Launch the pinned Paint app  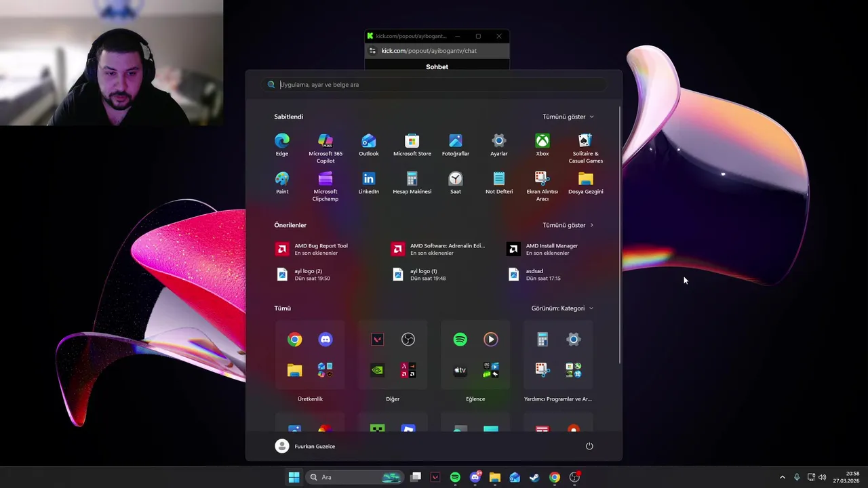tap(282, 183)
